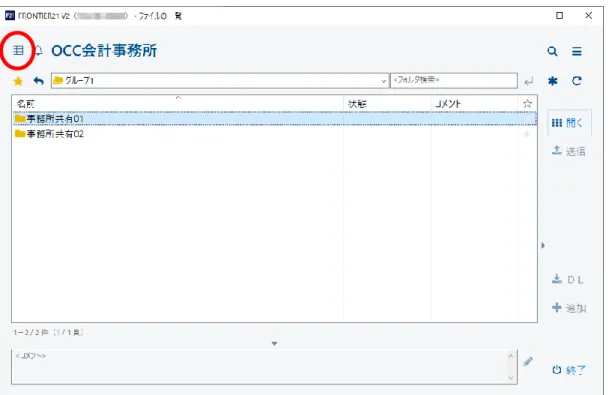Click the search magnifier icon
The width and height of the screenshot is (609, 395).
tap(552, 51)
